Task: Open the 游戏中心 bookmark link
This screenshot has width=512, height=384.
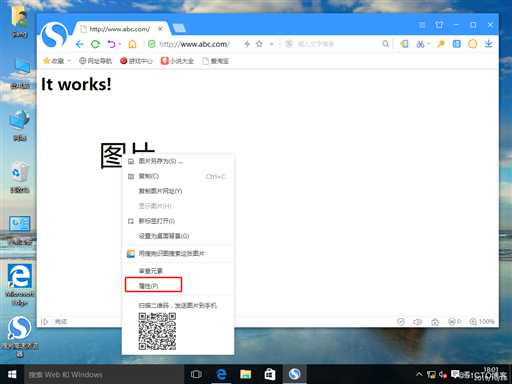Action: pos(136,61)
